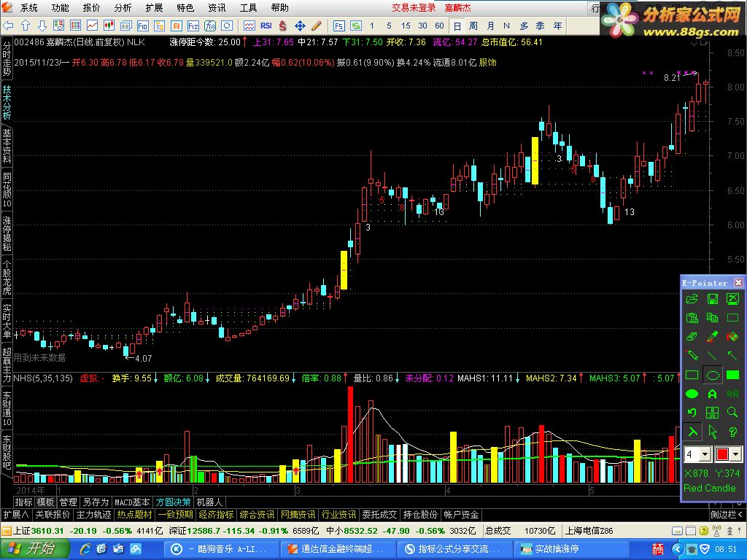Switch to the yearly 年 period
The image size is (747, 560).
[557, 26]
